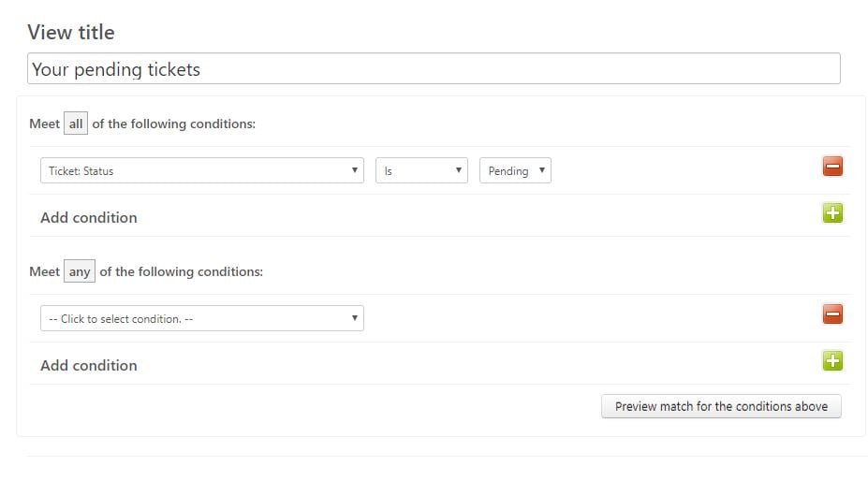The height and width of the screenshot is (481, 868).
Task: Click the arrow beside the 'Is' operator
Action: (x=459, y=170)
